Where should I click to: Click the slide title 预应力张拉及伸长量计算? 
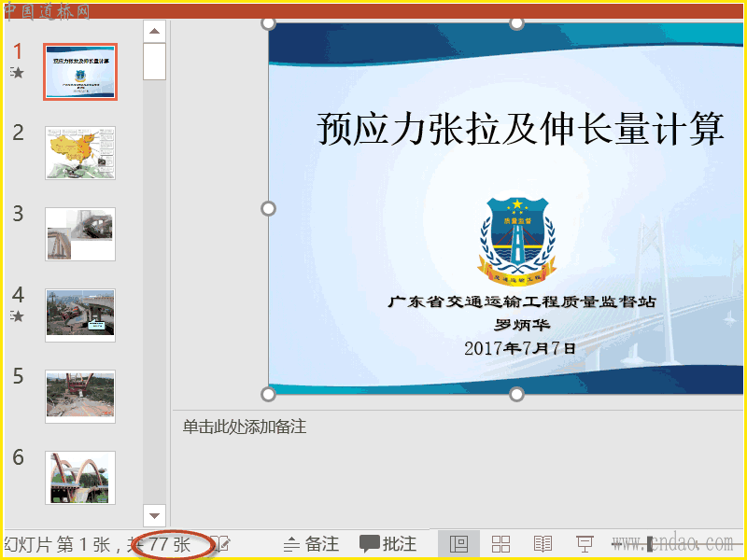coord(521,129)
